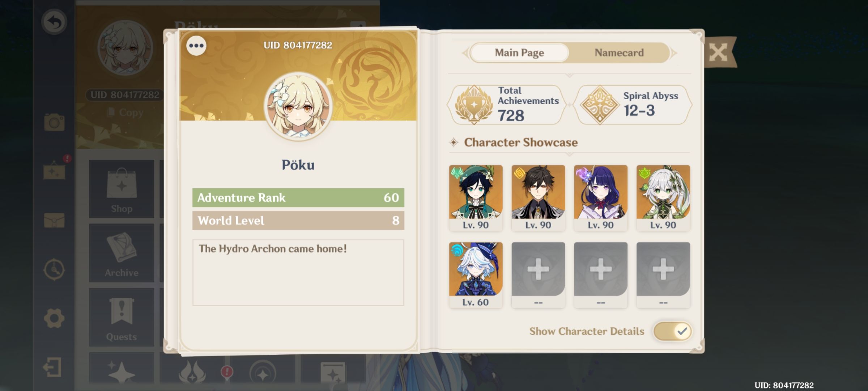This screenshot has height=391, width=868.
Task: Click the profile avatar picture on card
Action: point(298,106)
